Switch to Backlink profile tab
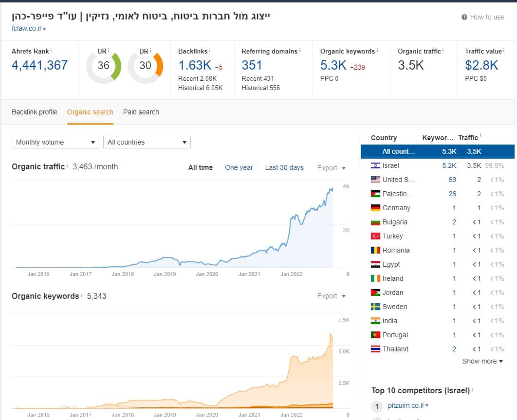 tap(35, 112)
